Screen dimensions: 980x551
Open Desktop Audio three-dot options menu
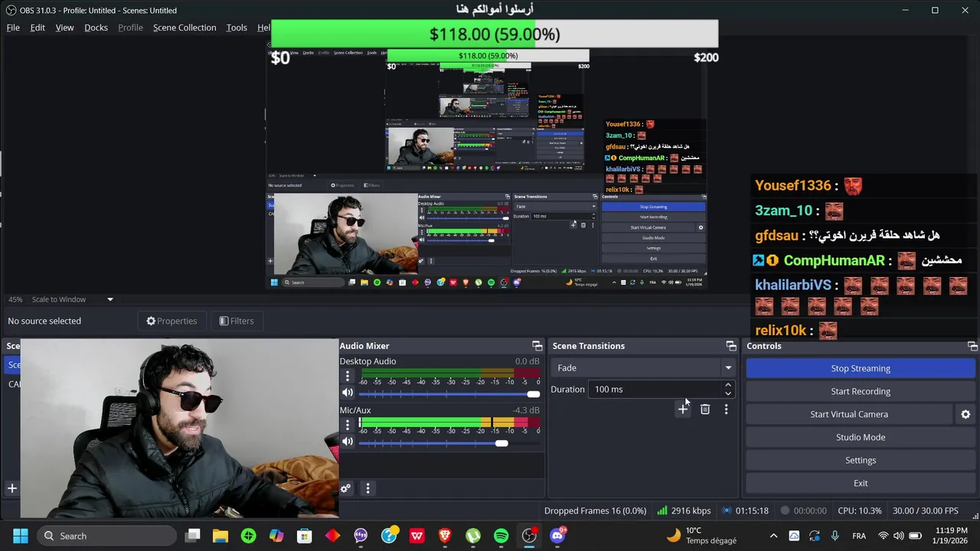pos(348,376)
